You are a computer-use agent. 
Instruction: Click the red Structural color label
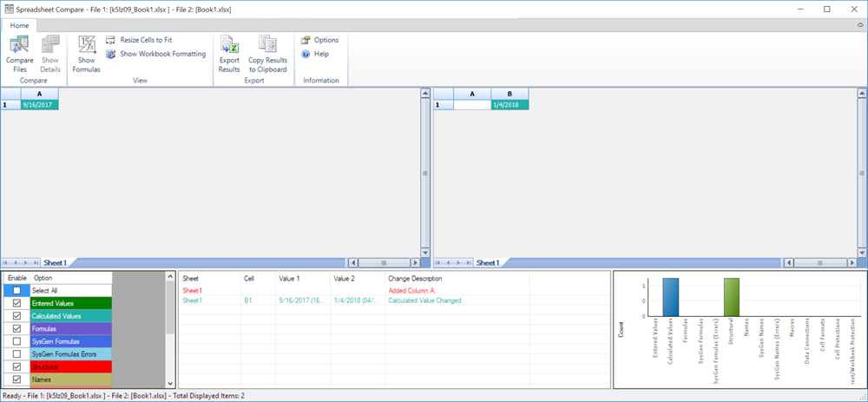pos(71,366)
